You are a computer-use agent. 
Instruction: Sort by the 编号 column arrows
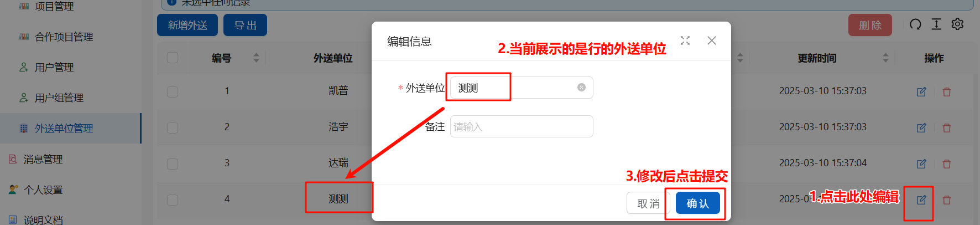tap(256, 58)
